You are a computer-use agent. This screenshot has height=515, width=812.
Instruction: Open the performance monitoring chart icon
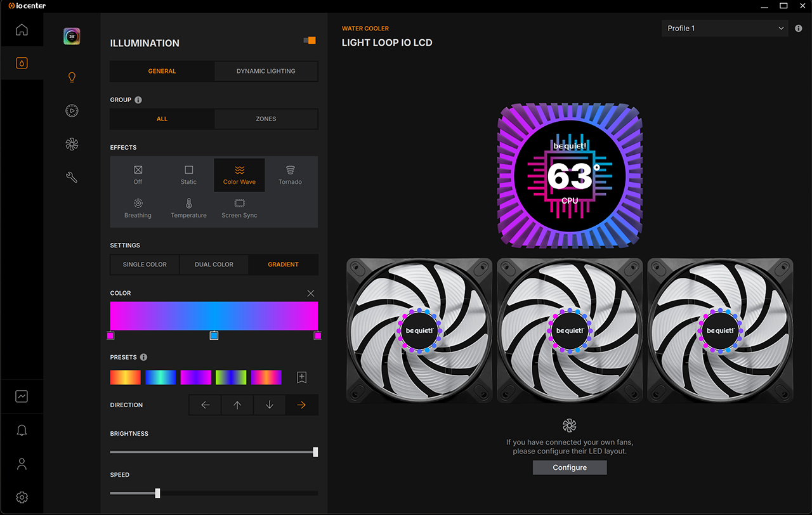tap(22, 396)
